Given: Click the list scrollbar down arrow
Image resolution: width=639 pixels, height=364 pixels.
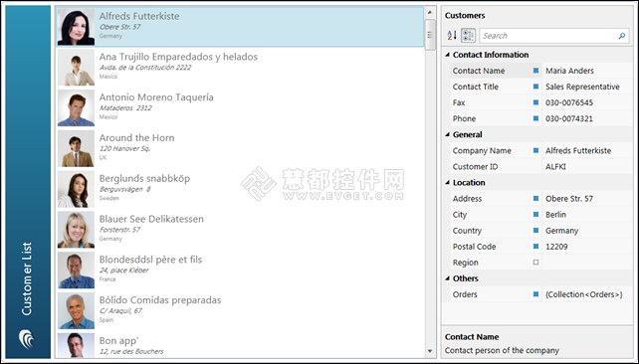Looking at the screenshot, I should 430,351.
